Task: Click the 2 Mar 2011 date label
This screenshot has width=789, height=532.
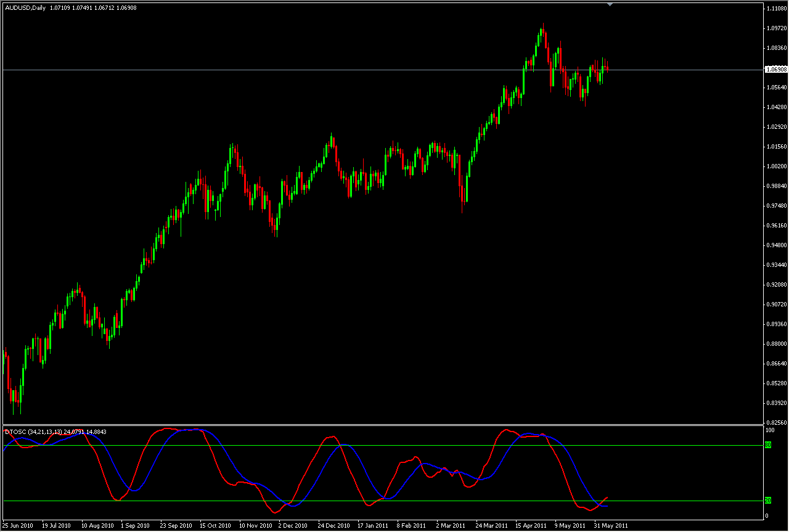Action: [451, 526]
